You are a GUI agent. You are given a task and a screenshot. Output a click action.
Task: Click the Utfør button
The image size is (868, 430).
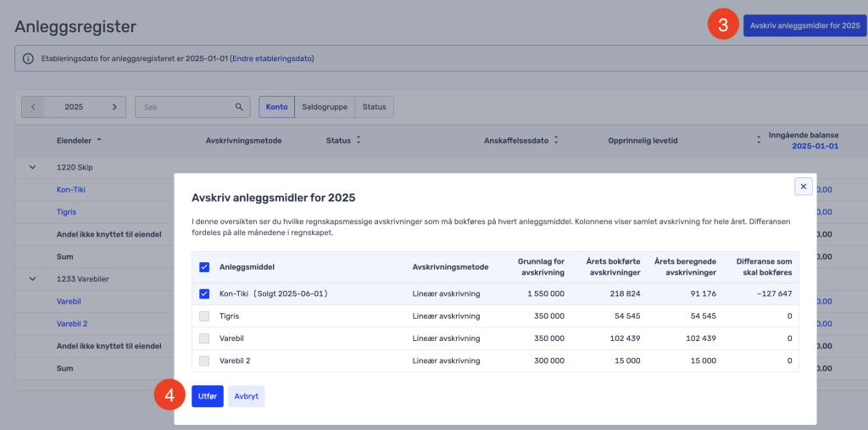(x=207, y=396)
